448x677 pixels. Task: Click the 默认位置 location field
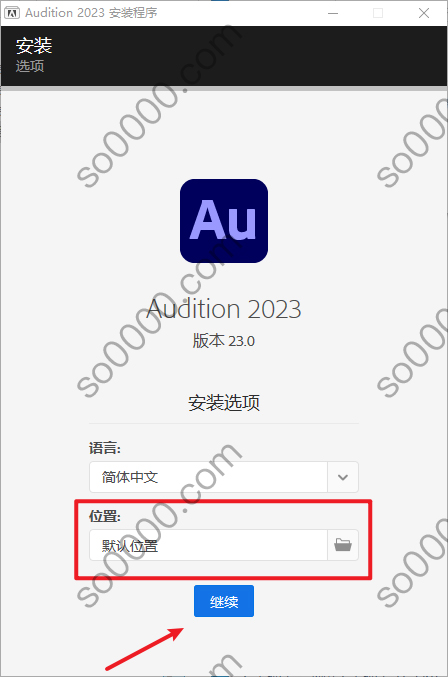(x=208, y=545)
